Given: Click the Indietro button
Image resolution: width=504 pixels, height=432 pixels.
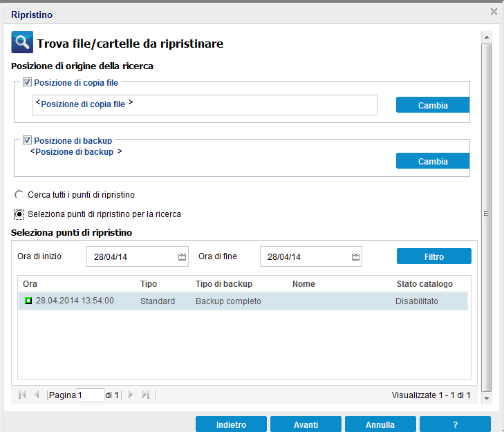Looking at the screenshot, I should pos(231,424).
